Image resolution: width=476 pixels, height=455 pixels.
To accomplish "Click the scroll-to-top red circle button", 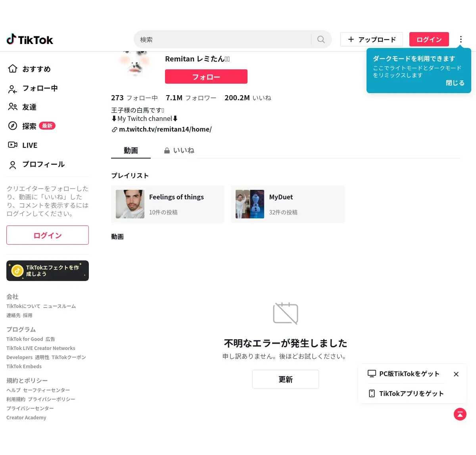I will [x=460, y=414].
